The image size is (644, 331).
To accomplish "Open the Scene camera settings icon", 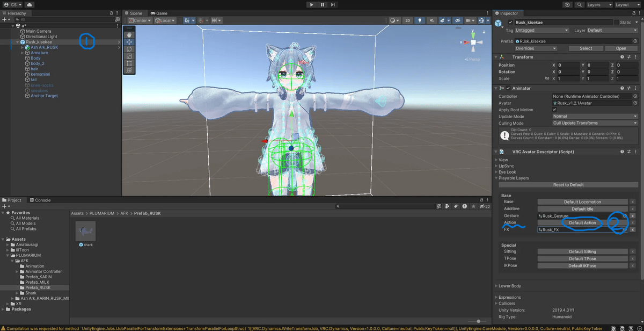I will (470, 20).
